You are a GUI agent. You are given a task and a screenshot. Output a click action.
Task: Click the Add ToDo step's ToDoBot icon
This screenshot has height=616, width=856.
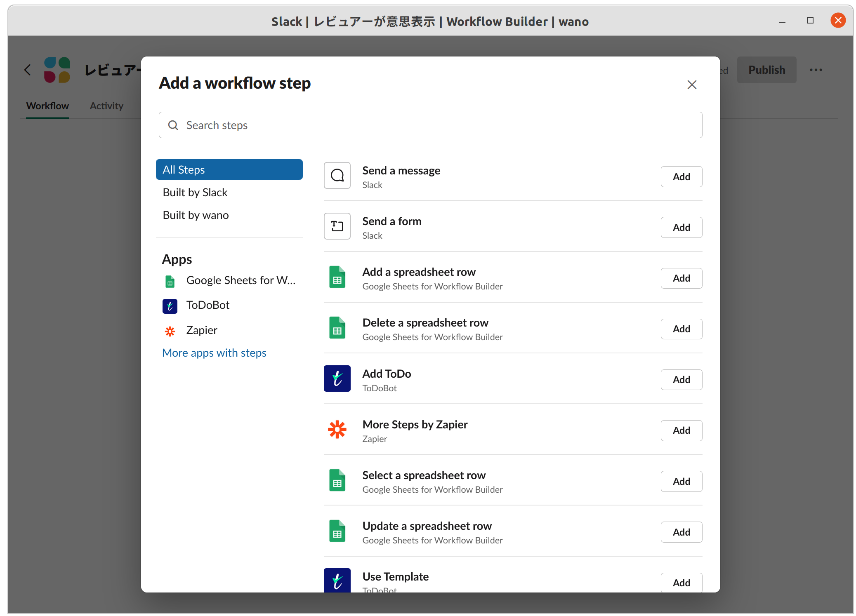337,379
